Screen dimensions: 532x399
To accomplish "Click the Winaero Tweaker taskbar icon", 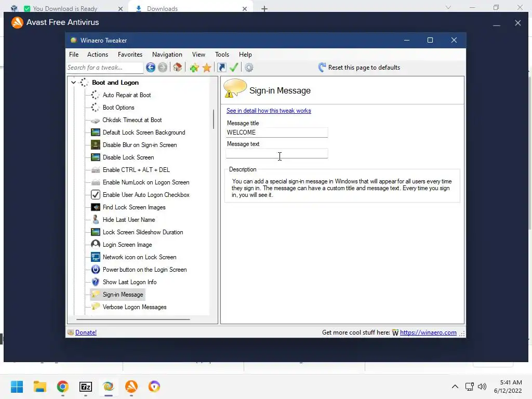I will coord(109,387).
